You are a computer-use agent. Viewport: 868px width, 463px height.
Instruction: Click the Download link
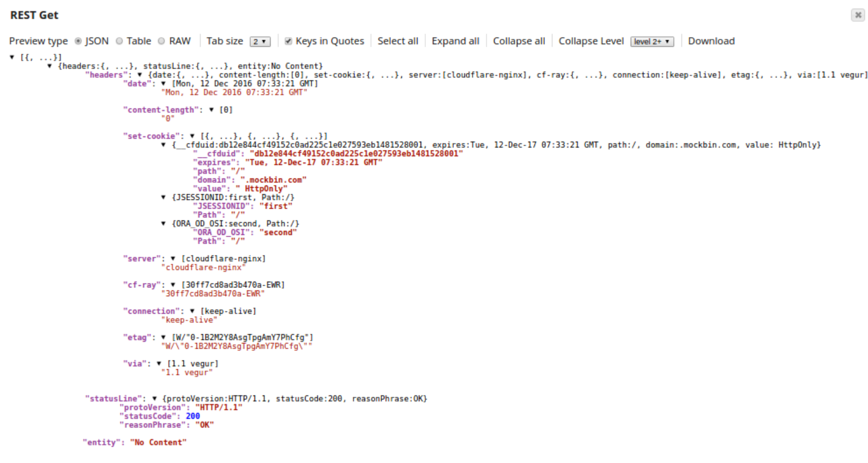(711, 41)
